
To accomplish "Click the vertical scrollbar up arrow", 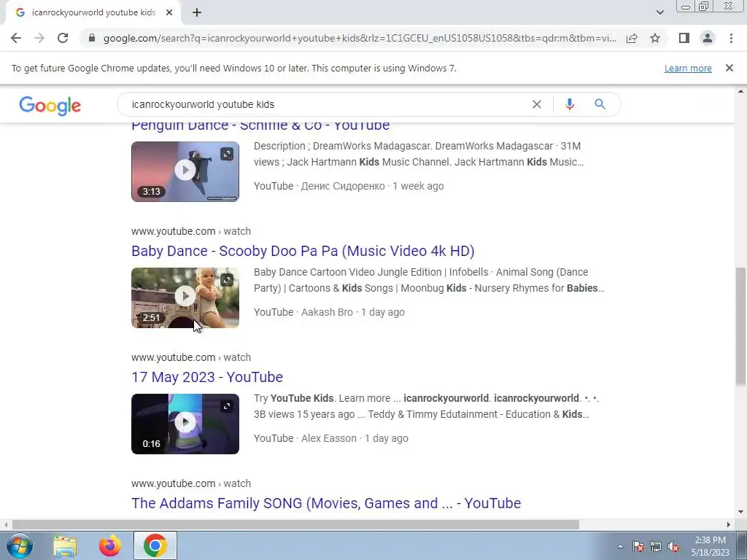I will 740,91.
